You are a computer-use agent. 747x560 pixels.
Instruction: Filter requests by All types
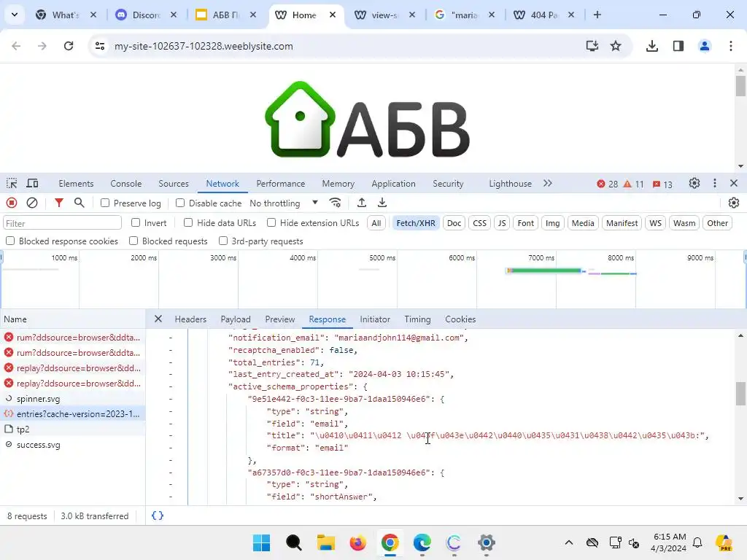376,223
